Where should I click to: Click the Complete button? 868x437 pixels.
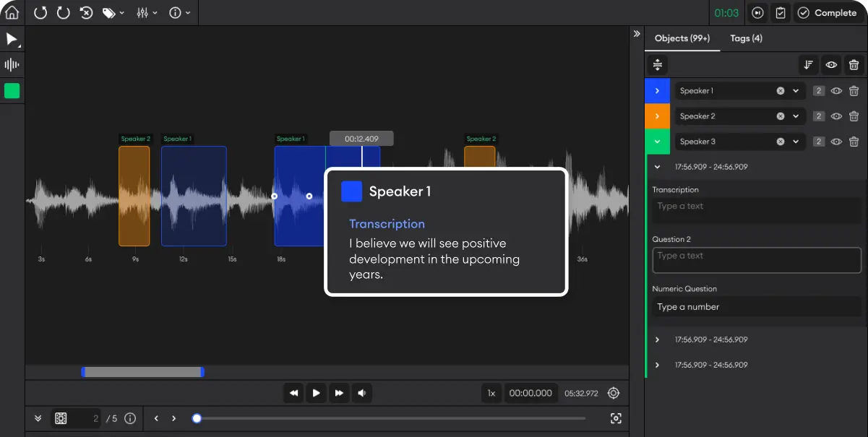point(826,12)
